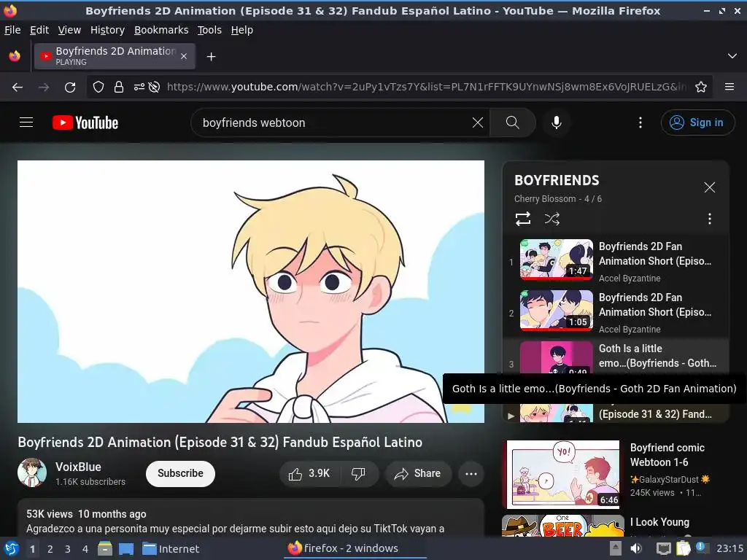The width and height of the screenshot is (747, 560).
Task: Clear the search box text
Action: point(477,122)
